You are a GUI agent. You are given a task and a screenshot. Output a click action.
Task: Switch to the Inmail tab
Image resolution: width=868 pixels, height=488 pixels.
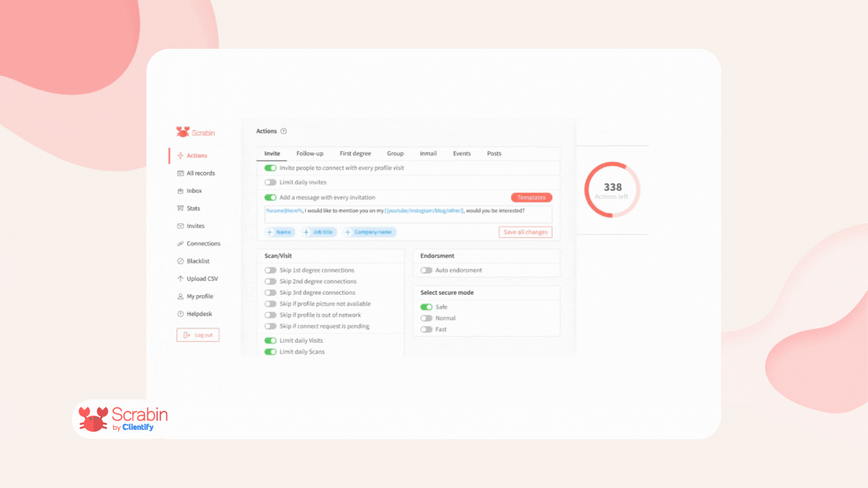(x=428, y=154)
